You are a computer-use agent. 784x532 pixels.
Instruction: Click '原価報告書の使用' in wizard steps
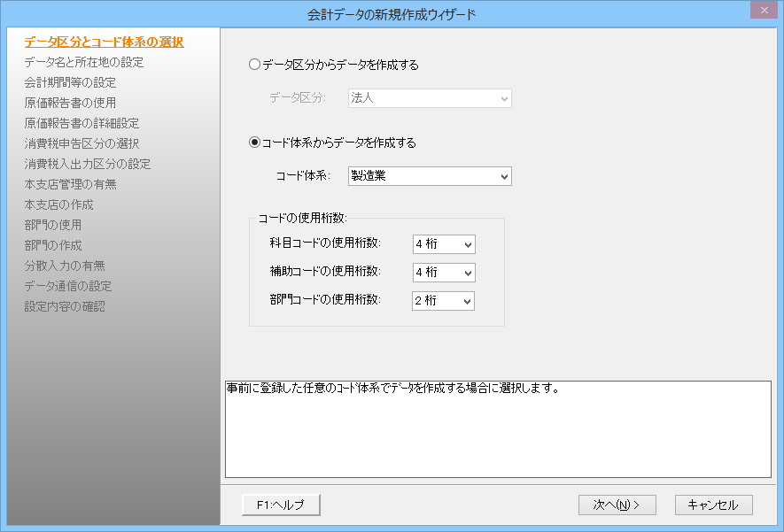point(70,103)
